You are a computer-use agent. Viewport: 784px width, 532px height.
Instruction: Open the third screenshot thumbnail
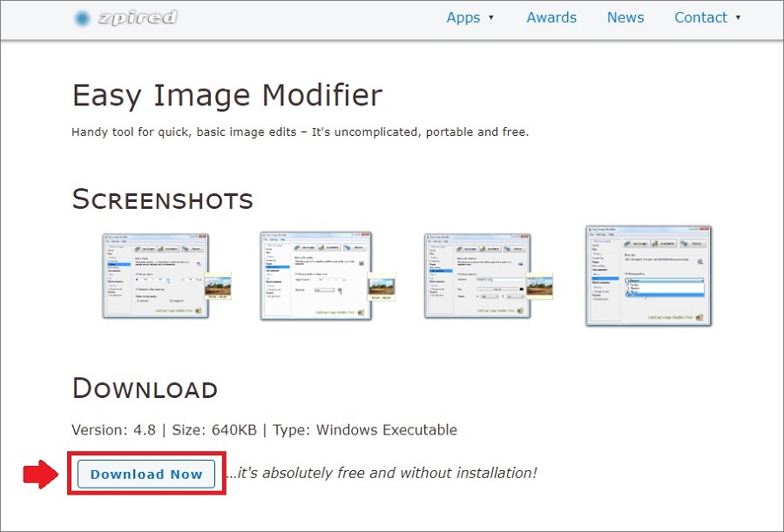489,275
